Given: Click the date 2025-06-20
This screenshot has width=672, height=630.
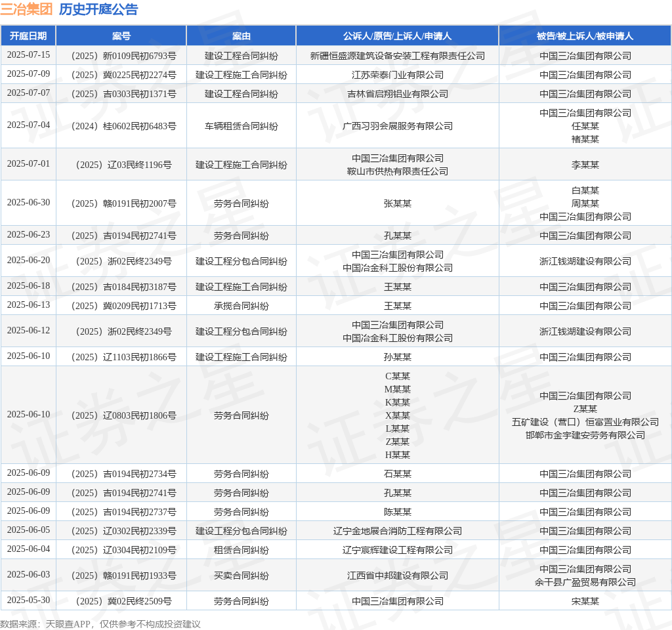Looking at the screenshot, I should 28,260.
